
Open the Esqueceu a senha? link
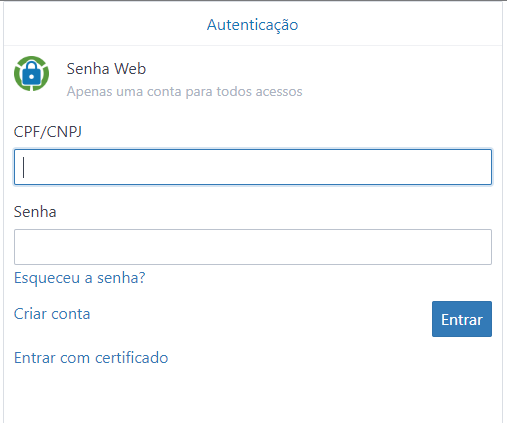pos(80,278)
